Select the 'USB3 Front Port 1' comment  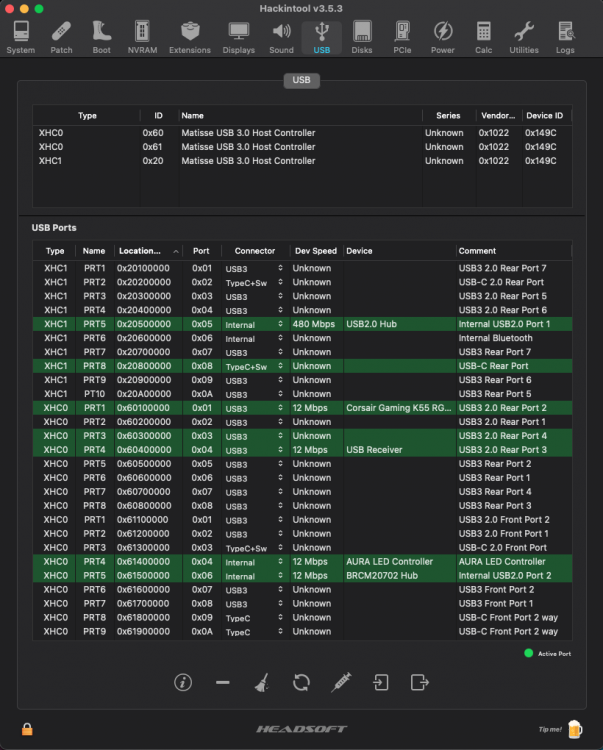coord(496,604)
